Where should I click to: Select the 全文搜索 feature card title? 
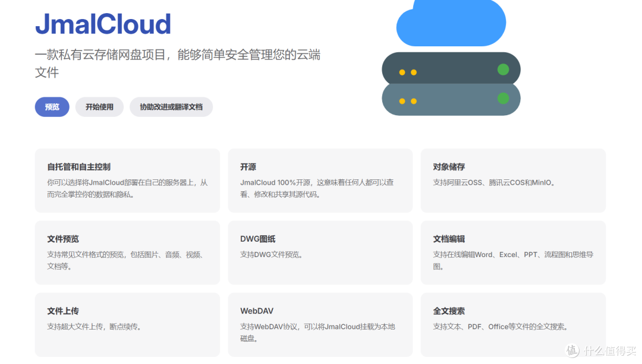[x=449, y=311]
